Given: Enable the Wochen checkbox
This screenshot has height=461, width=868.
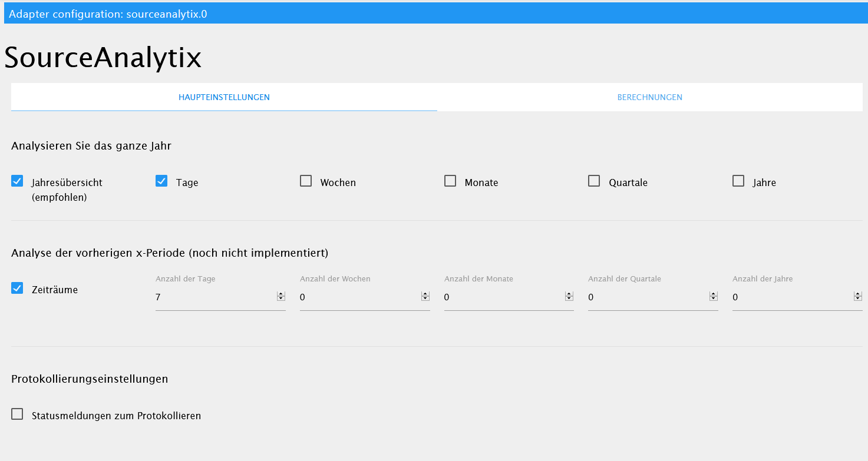Looking at the screenshot, I should [x=306, y=181].
